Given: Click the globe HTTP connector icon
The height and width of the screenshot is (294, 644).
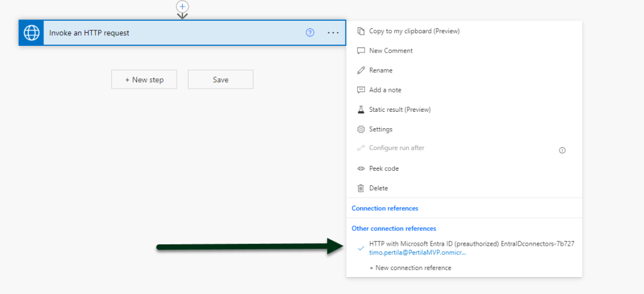Looking at the screenshot, I should pos(31,33).
